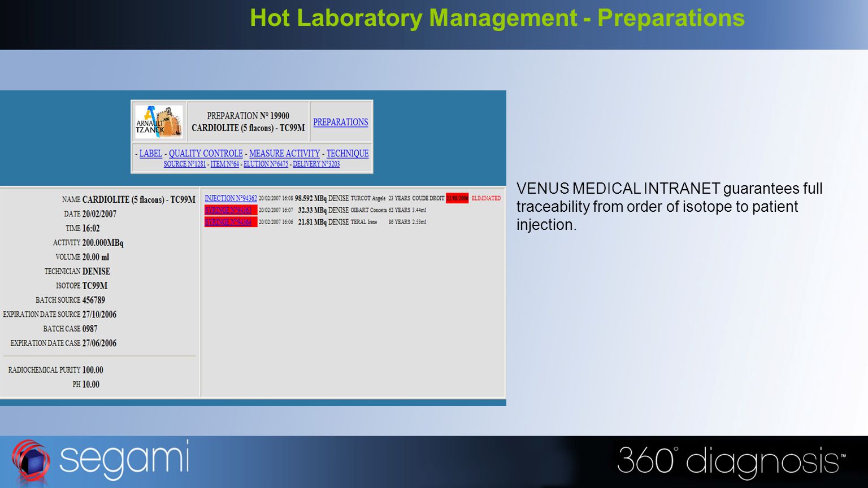Viewport: 868px width, 488px height.
Task: Click the 20/02/2007 16:06 syringe timestamp
Action: (276, 222)
